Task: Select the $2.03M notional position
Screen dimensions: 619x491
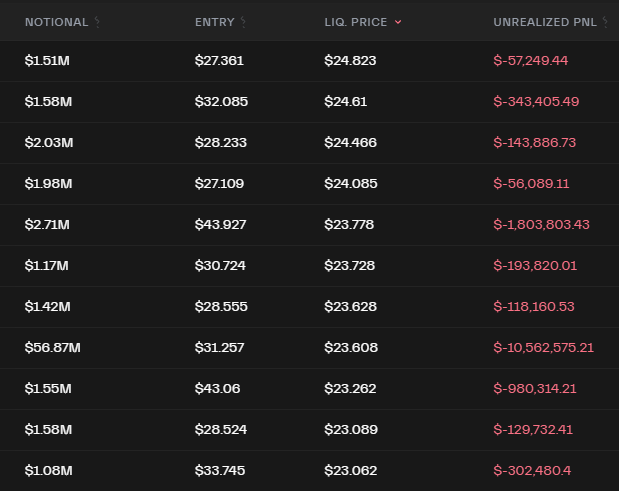Action: [x=49, y=142]
